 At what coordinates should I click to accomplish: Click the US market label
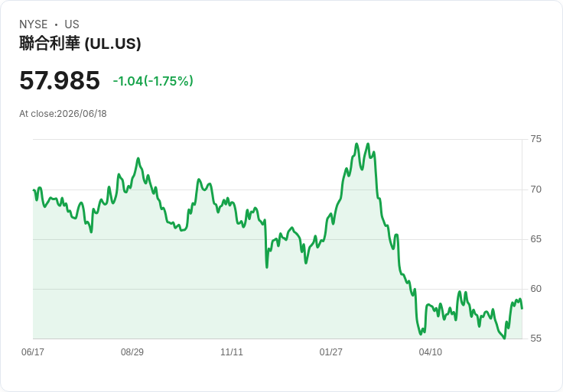(72, 24)
